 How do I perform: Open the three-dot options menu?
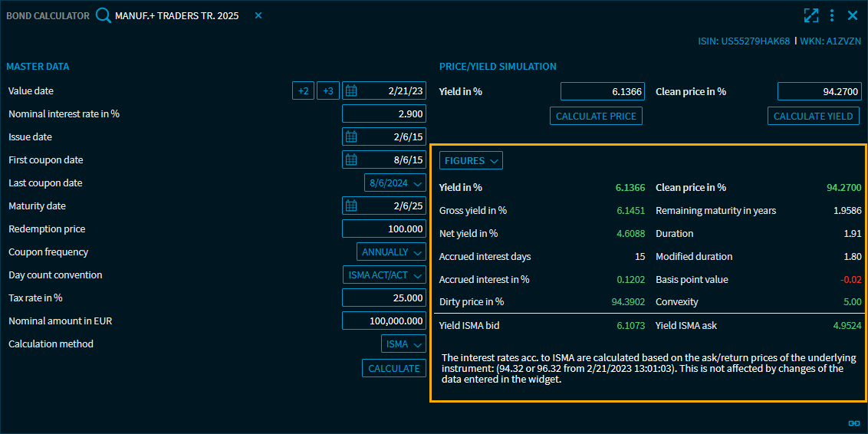click(832, 15)
